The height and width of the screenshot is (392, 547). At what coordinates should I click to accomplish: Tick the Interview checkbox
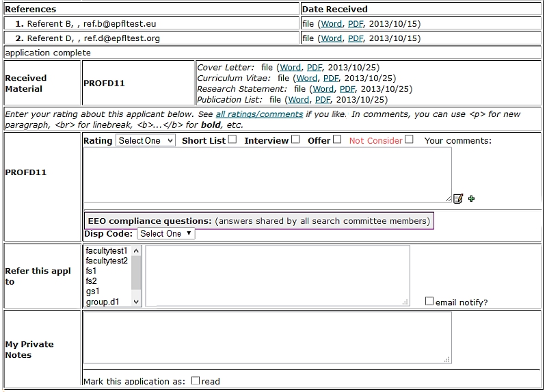point(295,140)
